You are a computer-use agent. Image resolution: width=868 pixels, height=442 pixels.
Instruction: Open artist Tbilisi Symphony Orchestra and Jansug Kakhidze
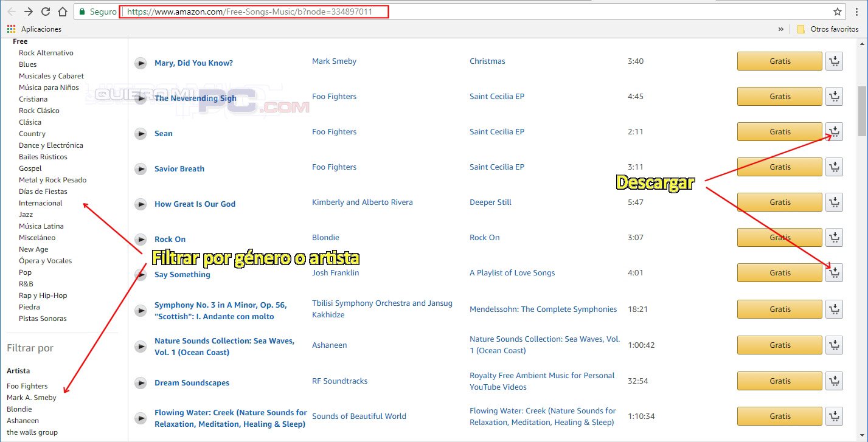[x=382, y=309]
